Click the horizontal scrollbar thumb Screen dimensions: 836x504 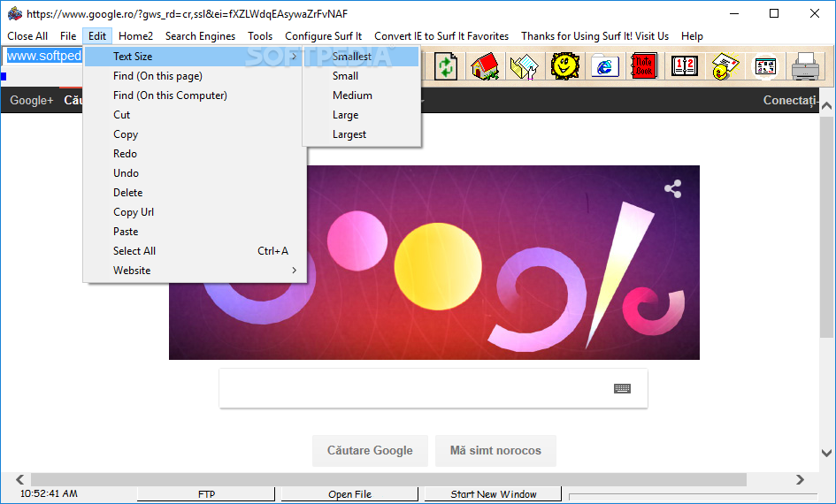[388, 479]
